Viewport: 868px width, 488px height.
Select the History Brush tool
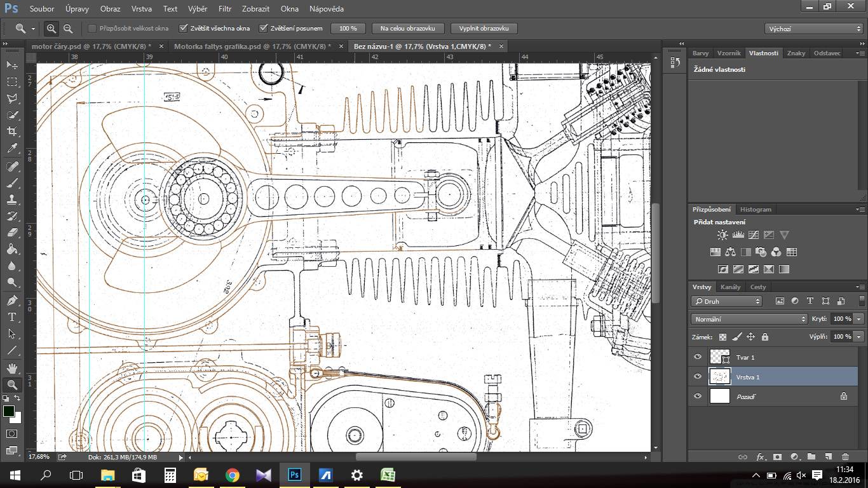(x=12, y=216)
